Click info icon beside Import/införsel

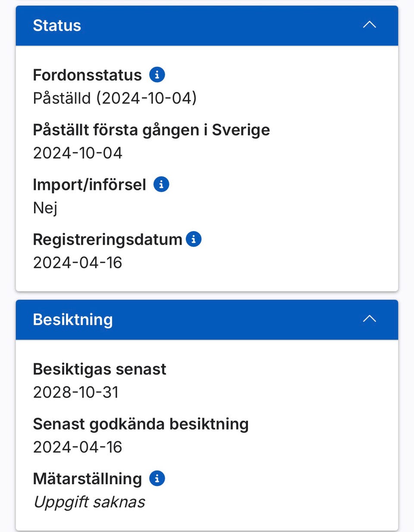point(161,184)
